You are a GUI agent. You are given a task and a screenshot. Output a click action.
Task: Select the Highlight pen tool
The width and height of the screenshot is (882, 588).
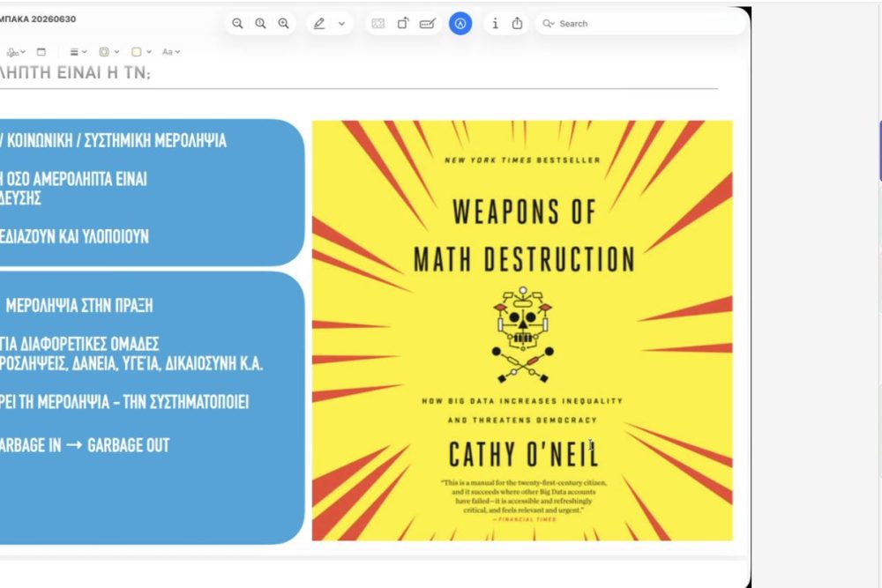coord(319,24)
